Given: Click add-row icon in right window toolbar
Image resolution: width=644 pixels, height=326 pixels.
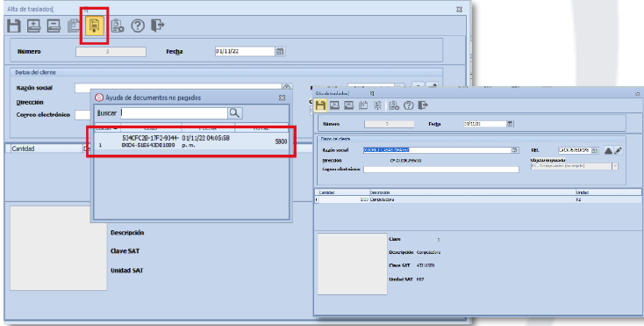Looking at the screenshot, I should (335, 105).
